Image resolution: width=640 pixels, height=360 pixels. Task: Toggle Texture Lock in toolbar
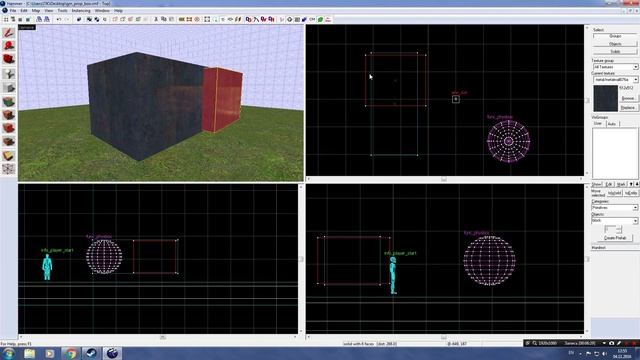[x=223, y=19]
